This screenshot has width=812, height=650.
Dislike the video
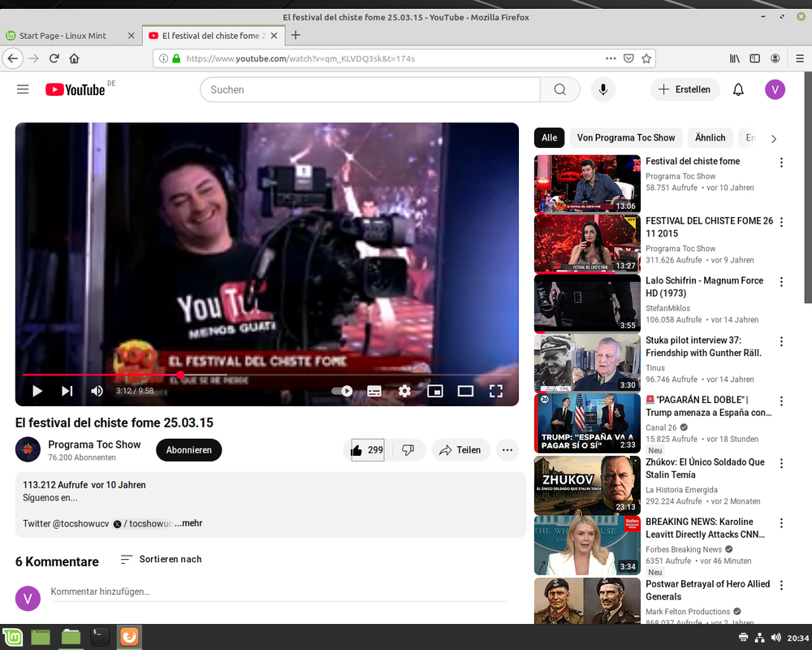pyautogui.click(x=408, y=450)
